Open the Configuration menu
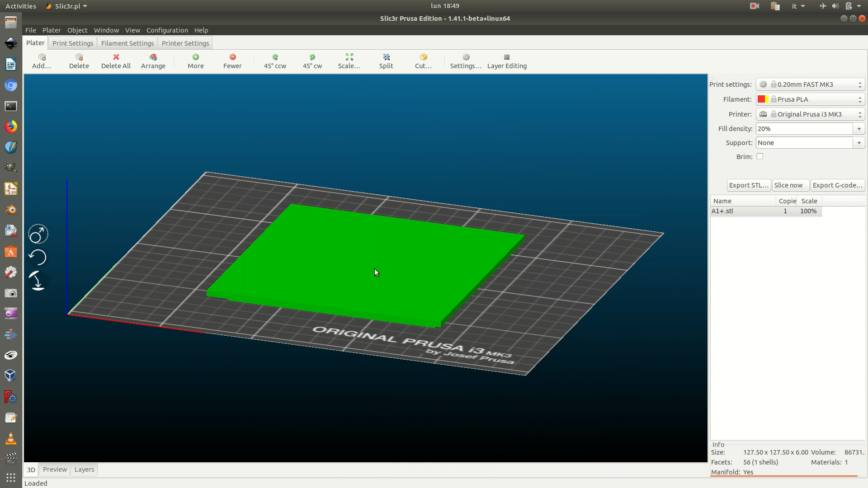Image resolution: width=868 pixels, height=488 pixels. click(x=167, y=30)
